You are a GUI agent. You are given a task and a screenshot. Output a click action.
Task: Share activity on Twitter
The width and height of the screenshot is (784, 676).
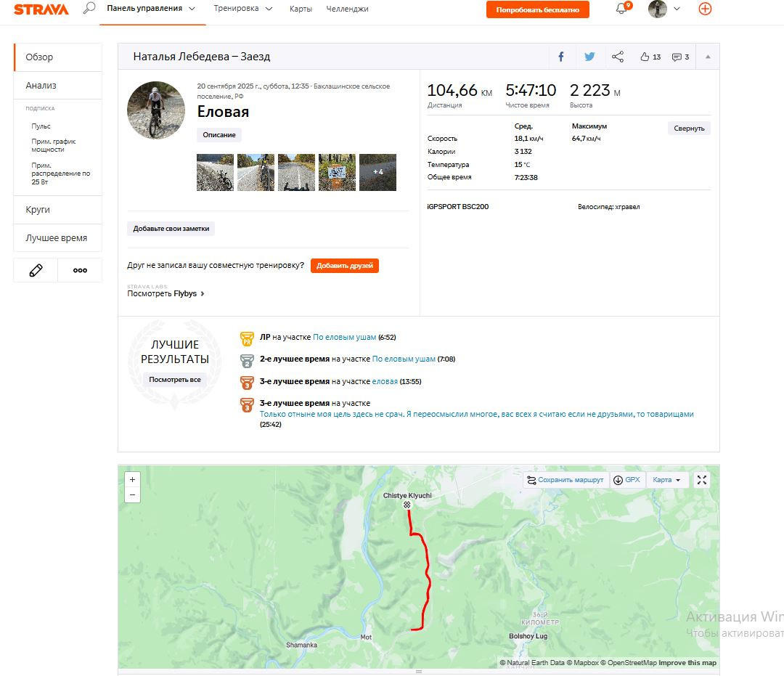point(590,57)
